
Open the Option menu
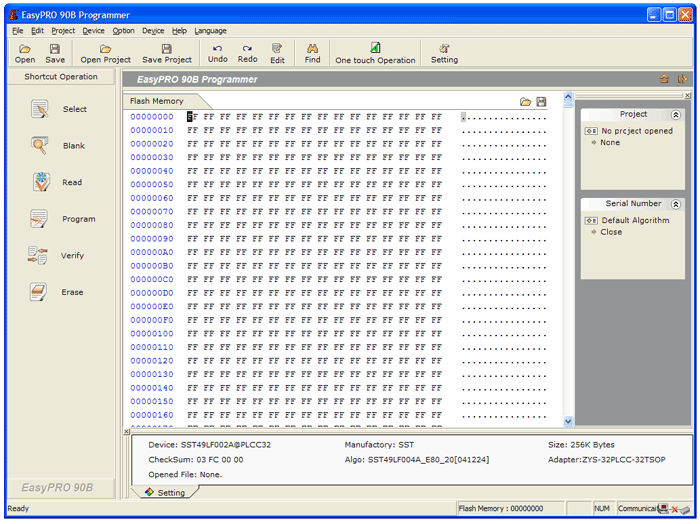[x=123, y=31]
